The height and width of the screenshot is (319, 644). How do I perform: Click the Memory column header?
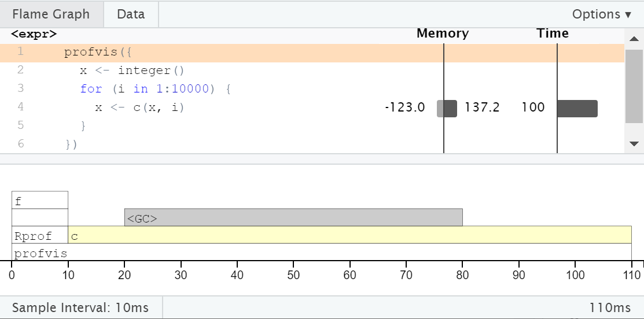pos(443,34)
